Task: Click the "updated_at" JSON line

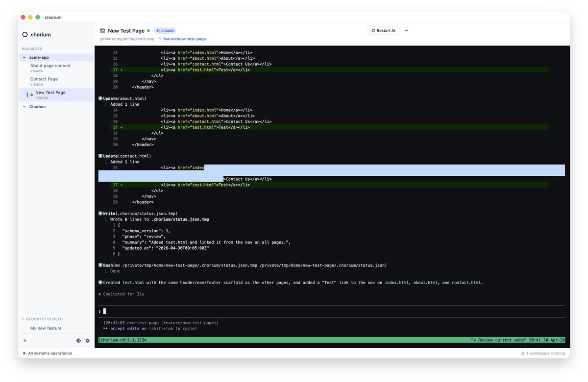Action: 166,248
